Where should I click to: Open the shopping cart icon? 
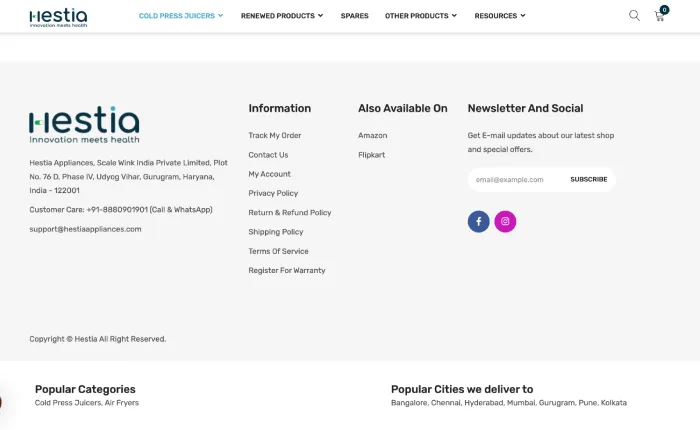(660, 15)
